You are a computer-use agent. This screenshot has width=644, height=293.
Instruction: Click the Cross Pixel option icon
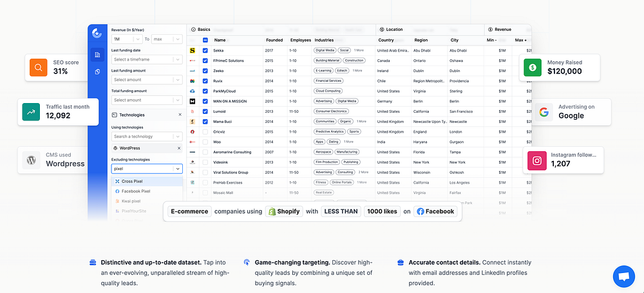click(x=117, y=181)
